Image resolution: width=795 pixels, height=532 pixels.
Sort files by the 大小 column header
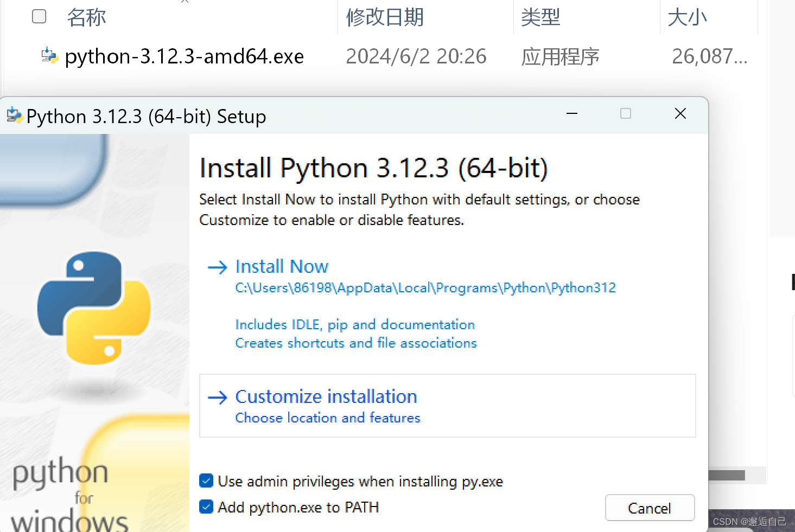click(x=687, y=17)
